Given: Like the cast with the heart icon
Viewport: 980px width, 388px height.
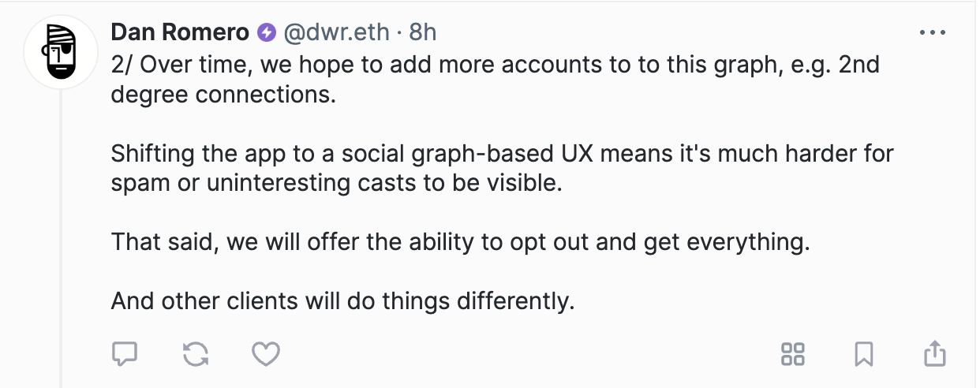Looking at the screenshot, I should [x=266, y=354].
